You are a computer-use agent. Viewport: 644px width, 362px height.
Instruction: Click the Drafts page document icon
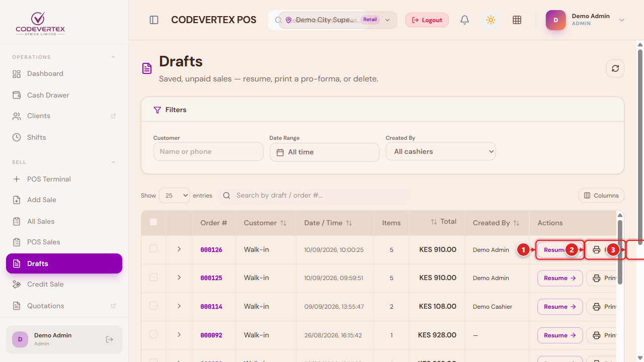[147, 68]
